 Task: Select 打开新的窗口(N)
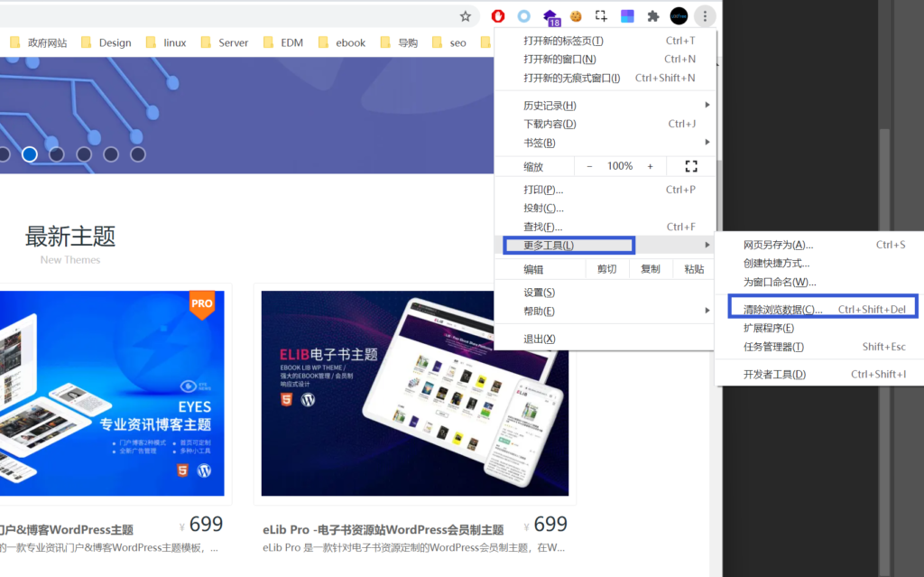(605, 59)
